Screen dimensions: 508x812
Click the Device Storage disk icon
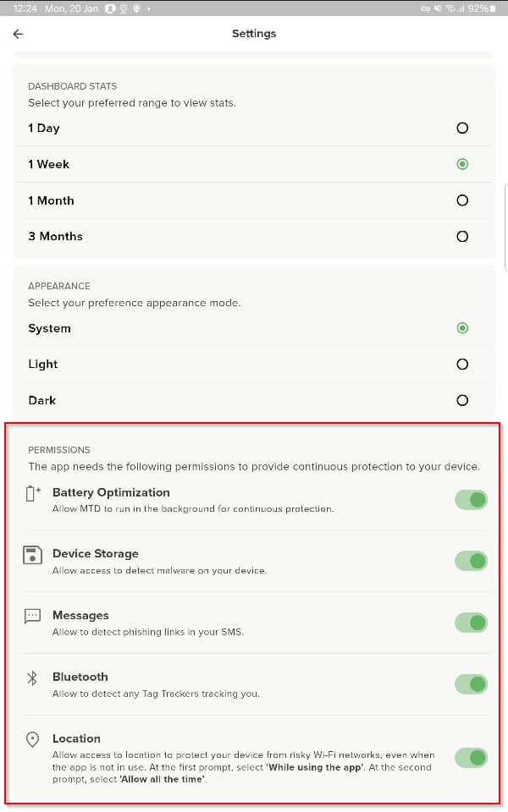33,556
